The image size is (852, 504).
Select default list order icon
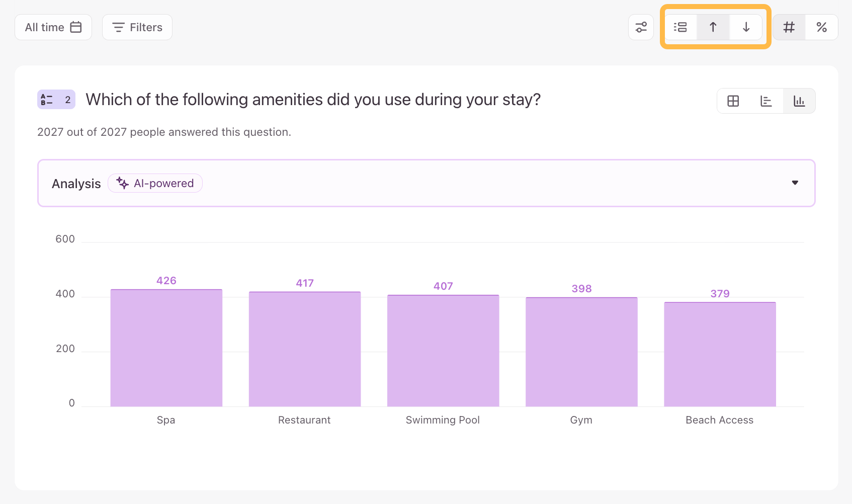click(680, 27)
